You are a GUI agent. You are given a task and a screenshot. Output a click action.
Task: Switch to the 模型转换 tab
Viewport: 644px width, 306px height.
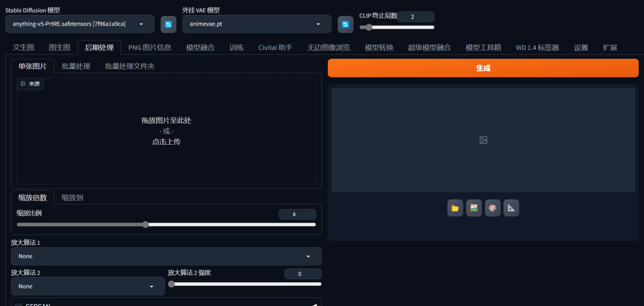point(379,48)
